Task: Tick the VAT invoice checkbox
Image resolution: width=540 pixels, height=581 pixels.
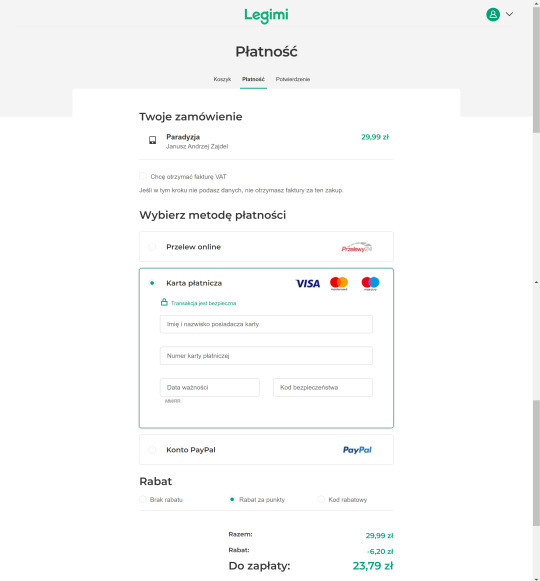Action: [143, 176]
